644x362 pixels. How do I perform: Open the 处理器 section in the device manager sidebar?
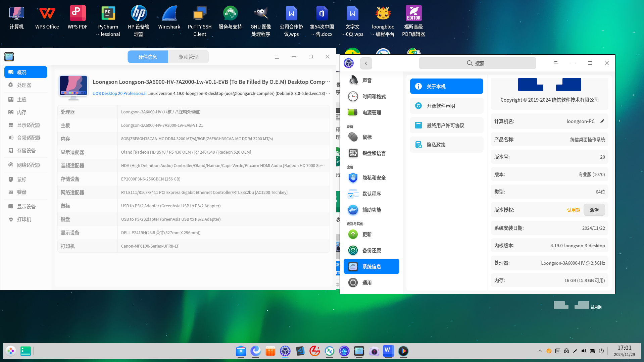tap(26, 85)
